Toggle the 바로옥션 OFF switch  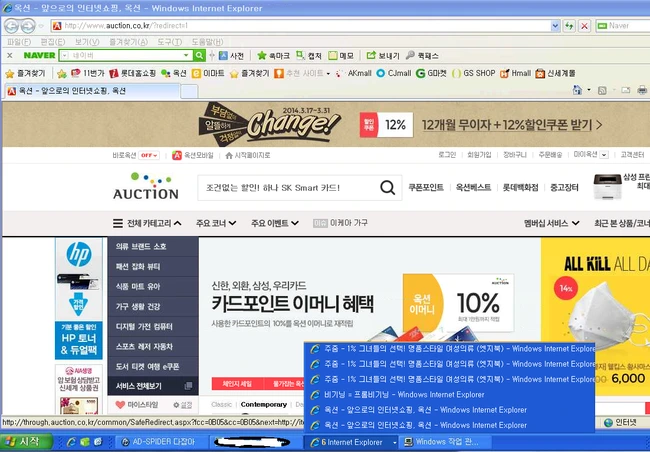[x=149, y=156]
